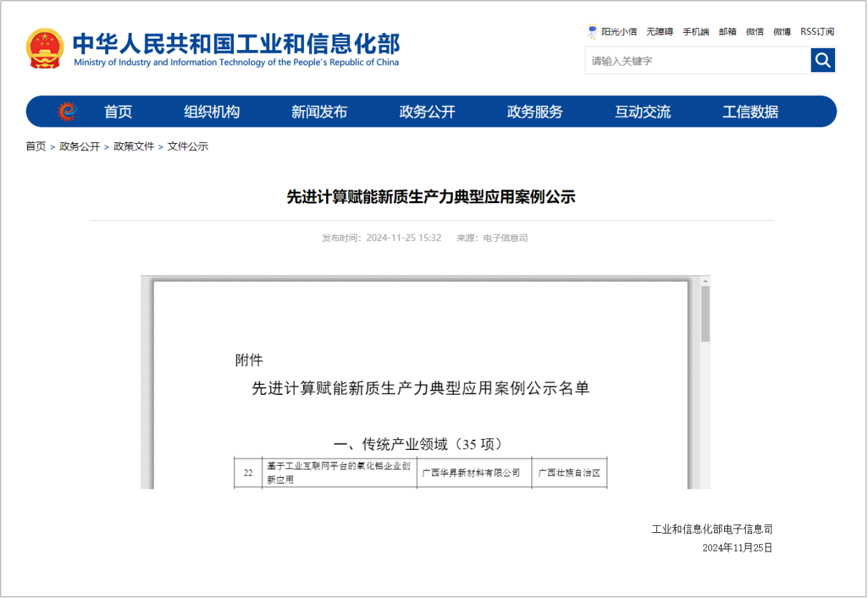Open the 微信 WeChat link
This screenshot has width=868, height=598.
tap(754, 31)
